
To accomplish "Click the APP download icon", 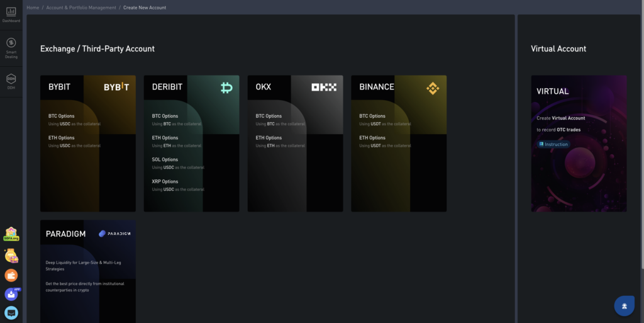I will pyautogui.click(x=11, y=294).
